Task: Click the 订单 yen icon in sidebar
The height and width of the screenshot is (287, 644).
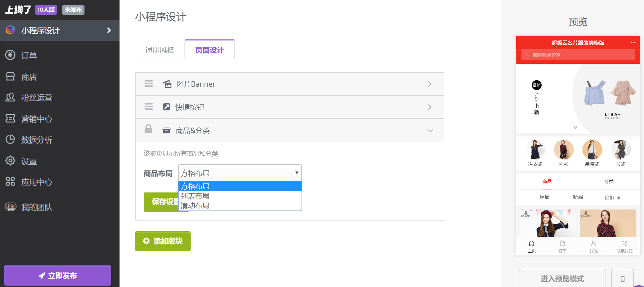Action: coord(10,55)
